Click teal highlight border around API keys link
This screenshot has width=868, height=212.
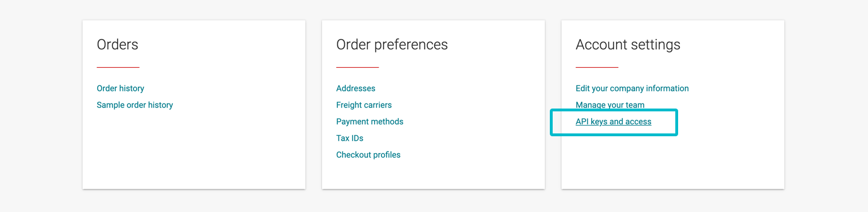pyautogui.click(x=614, y=134)
